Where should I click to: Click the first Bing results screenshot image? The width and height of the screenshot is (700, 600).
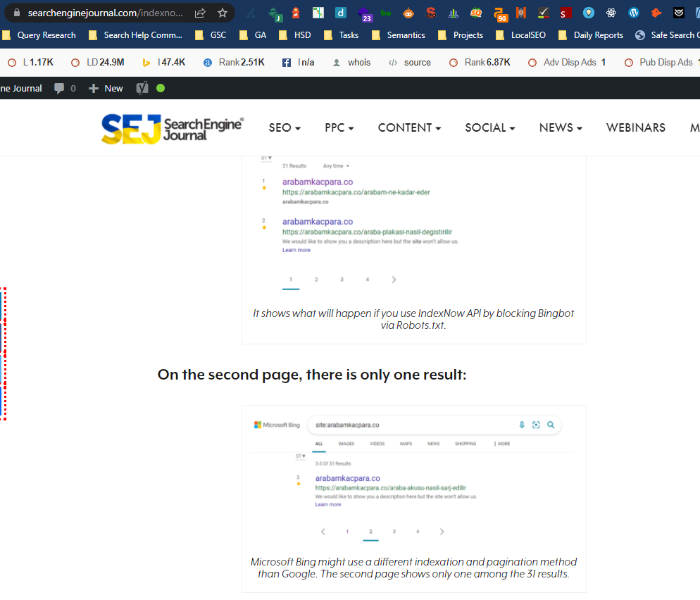click(x=414, y=227)
